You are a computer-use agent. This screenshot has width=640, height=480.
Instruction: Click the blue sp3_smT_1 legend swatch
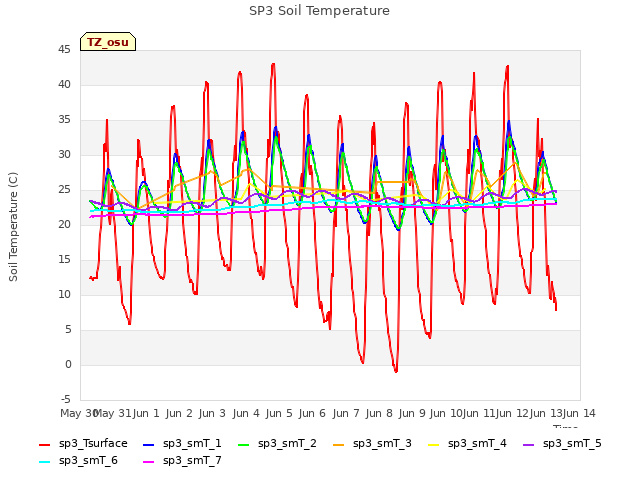(149, 444)
